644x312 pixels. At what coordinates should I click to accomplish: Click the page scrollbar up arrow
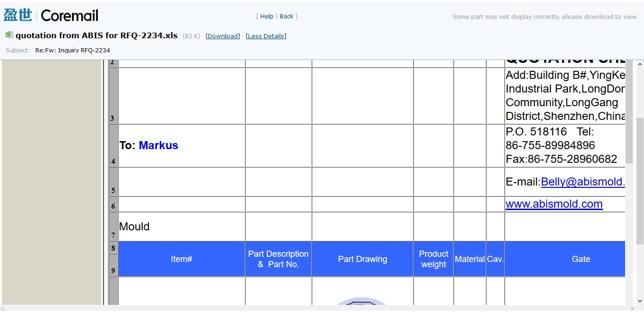[640, 64]
